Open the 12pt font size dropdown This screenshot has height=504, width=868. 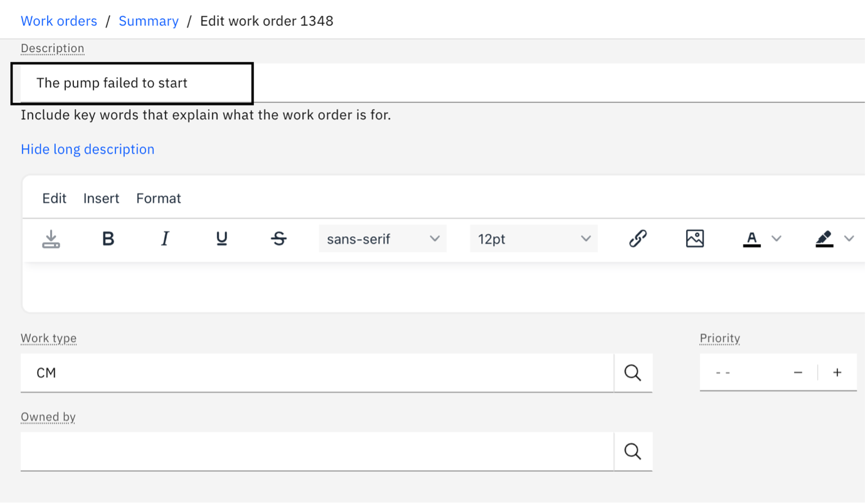click(534, 239)
